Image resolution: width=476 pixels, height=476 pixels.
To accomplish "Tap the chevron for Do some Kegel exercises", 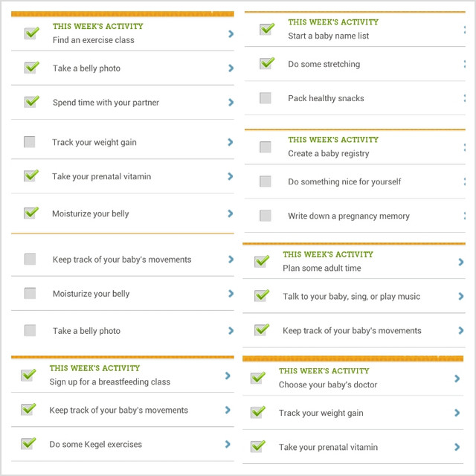I will [228, 445].
